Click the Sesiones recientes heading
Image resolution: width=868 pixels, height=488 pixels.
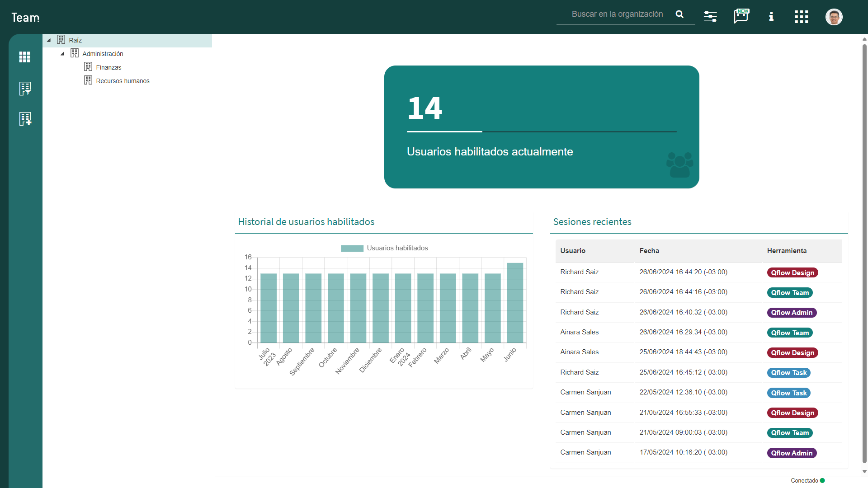point(592,222)
